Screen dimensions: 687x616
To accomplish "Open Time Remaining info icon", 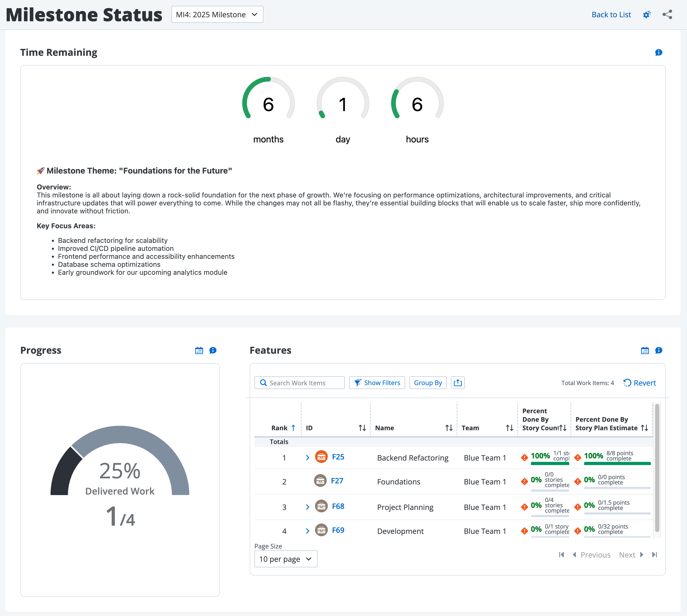I will pos(659,52).
